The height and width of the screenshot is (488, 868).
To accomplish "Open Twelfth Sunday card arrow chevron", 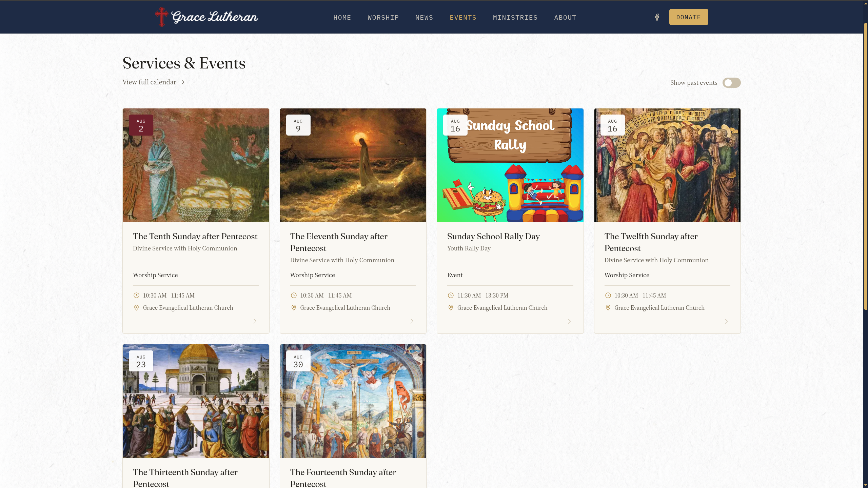I will click(726, 321).
